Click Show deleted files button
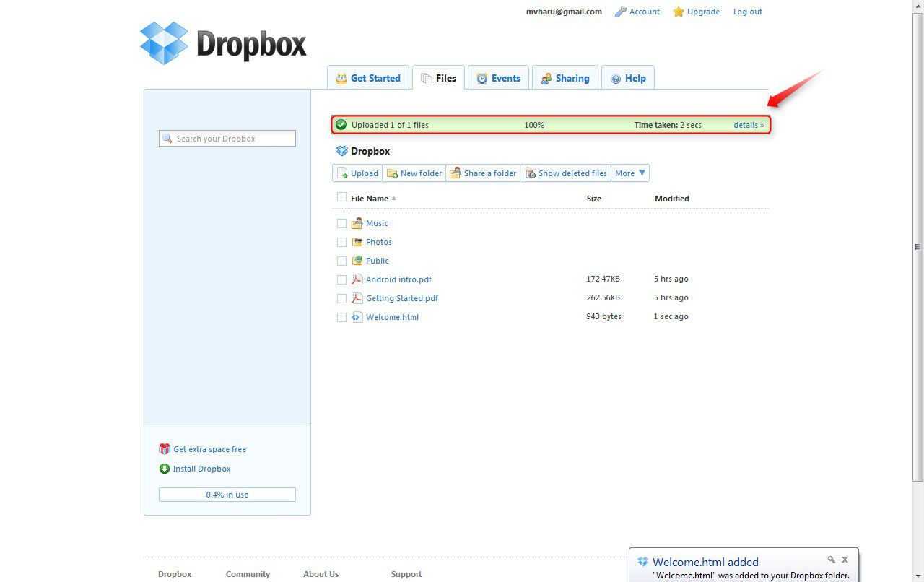This screenshot has width=924, height=582. (566, 173)
